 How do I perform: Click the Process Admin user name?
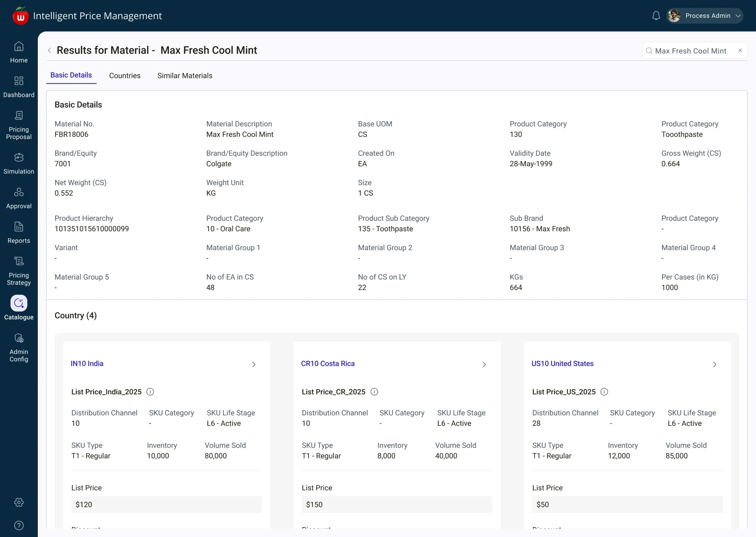708,16
